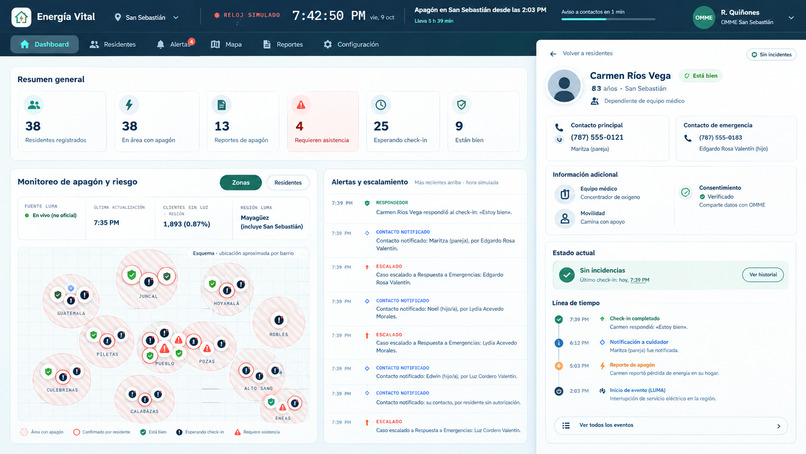The height and width of the screenshot is (454, 806).
Task: Click the ESCALADO alert for Lydia Acevedo Morales
Action: coord(425,342)
